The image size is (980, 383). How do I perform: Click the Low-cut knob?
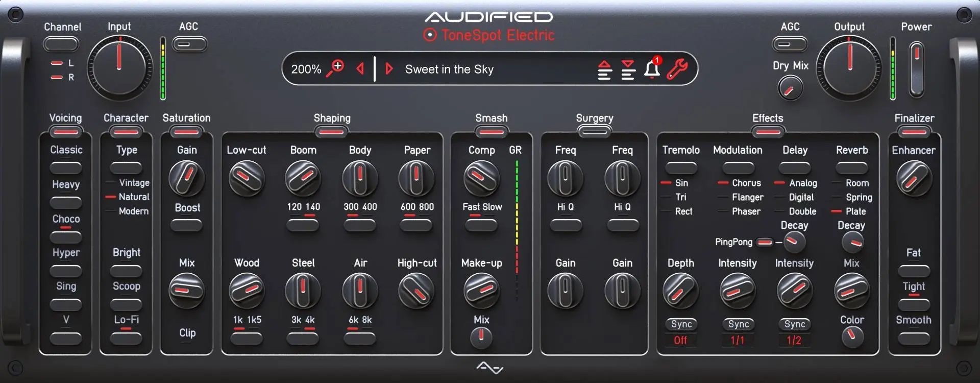pos(247,178)
